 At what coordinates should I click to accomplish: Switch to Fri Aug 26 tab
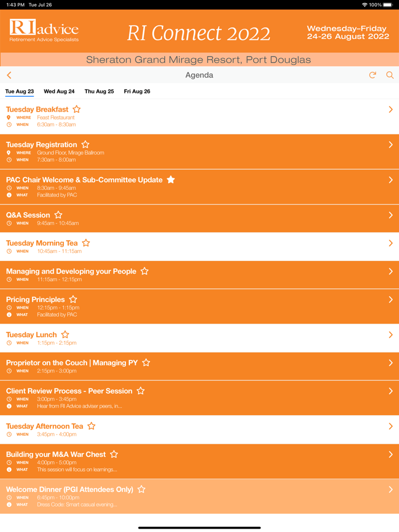click(x=137, y=91)
